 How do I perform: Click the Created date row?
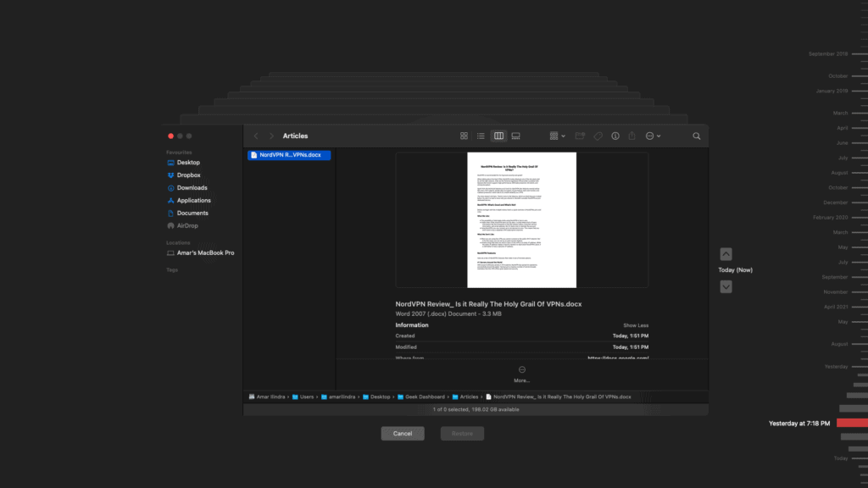click(521, 335)
